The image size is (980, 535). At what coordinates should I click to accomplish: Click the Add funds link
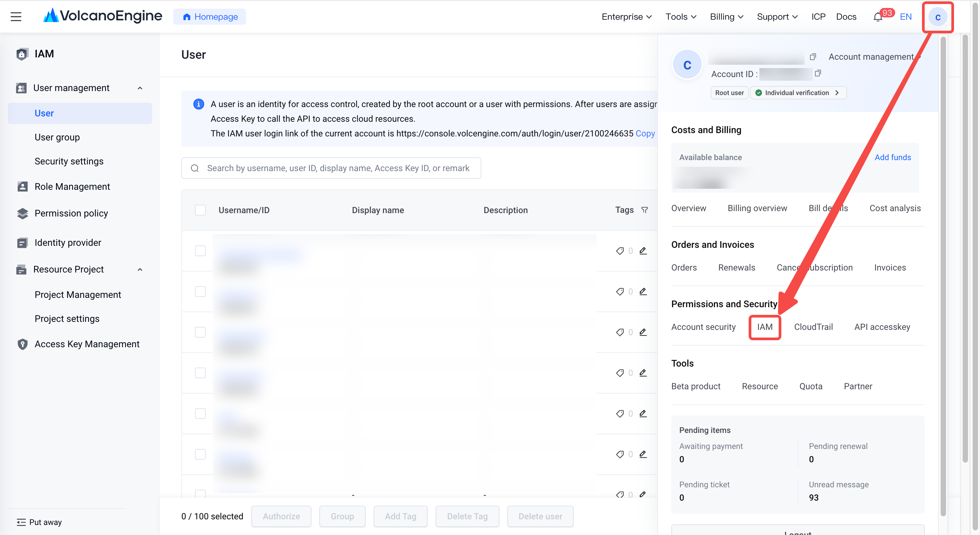pos(893,157)
